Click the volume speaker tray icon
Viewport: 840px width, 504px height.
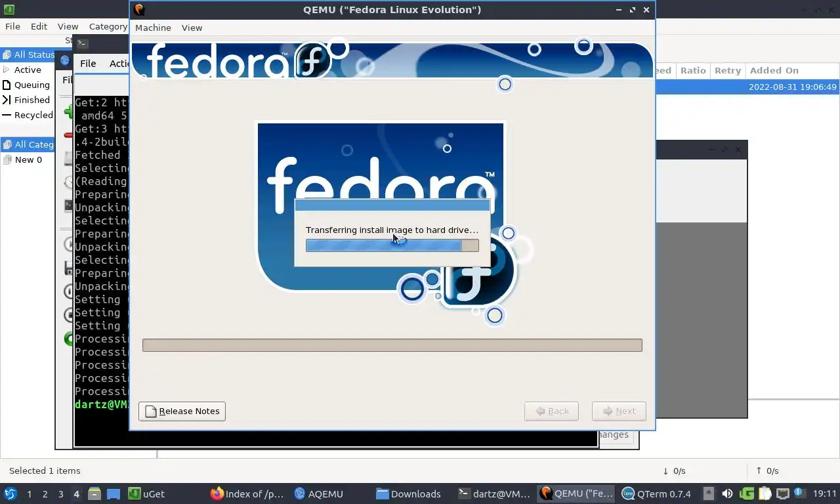(x=727, y=493)
